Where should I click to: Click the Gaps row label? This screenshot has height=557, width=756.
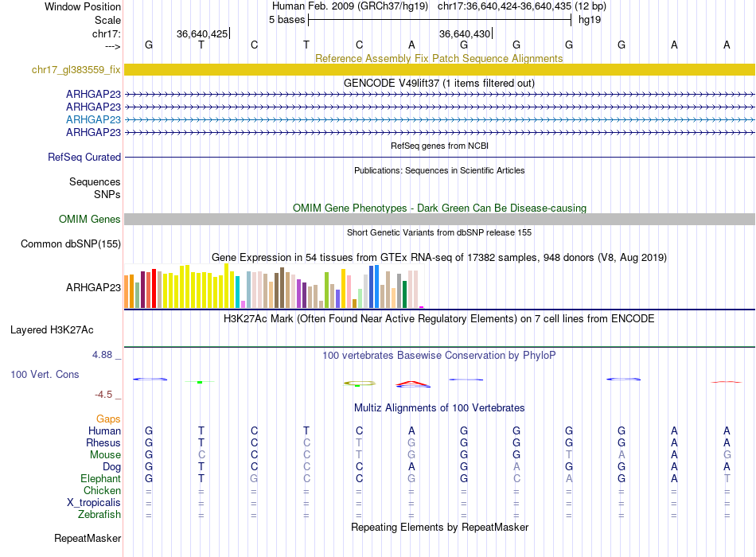pyautogui.click(x=108, y=419)
